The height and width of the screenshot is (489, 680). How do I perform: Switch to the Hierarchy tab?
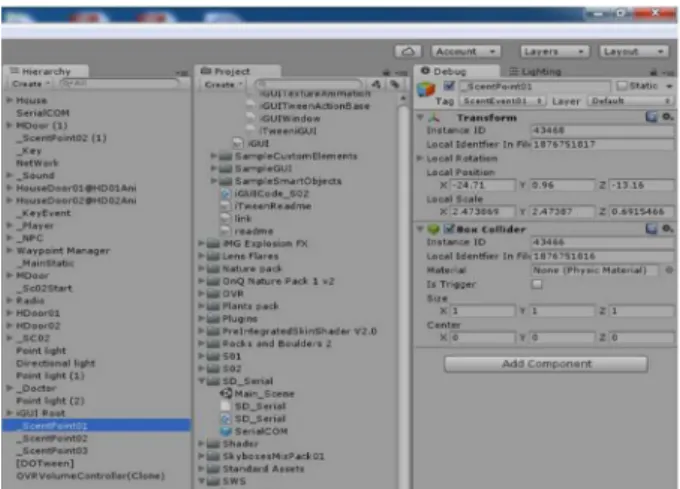[x=46, y=72]
